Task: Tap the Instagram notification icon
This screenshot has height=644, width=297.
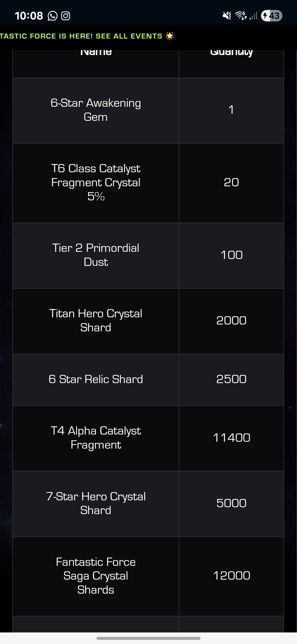Action: (65, 16)
